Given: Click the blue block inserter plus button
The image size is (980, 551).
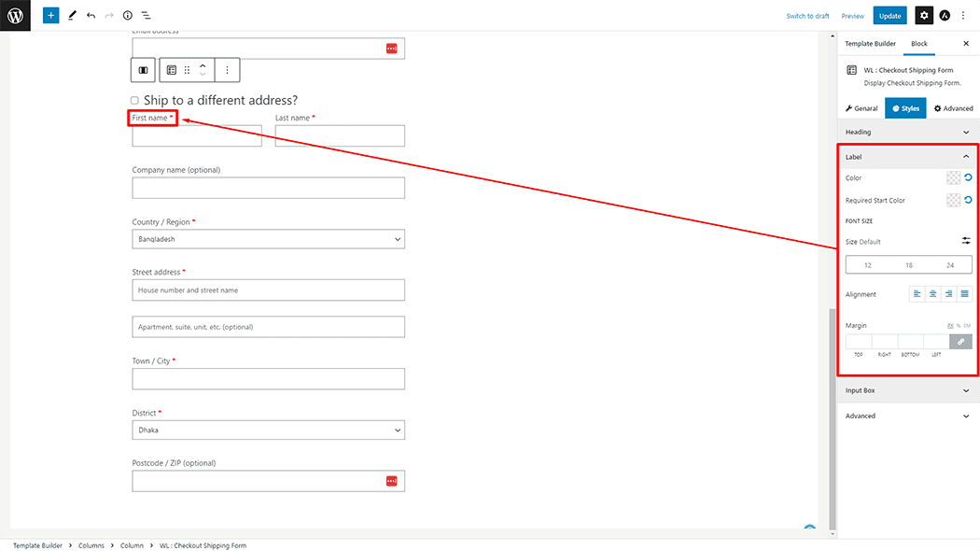Looking at the screenshot, I should click(x=50, y=16).
